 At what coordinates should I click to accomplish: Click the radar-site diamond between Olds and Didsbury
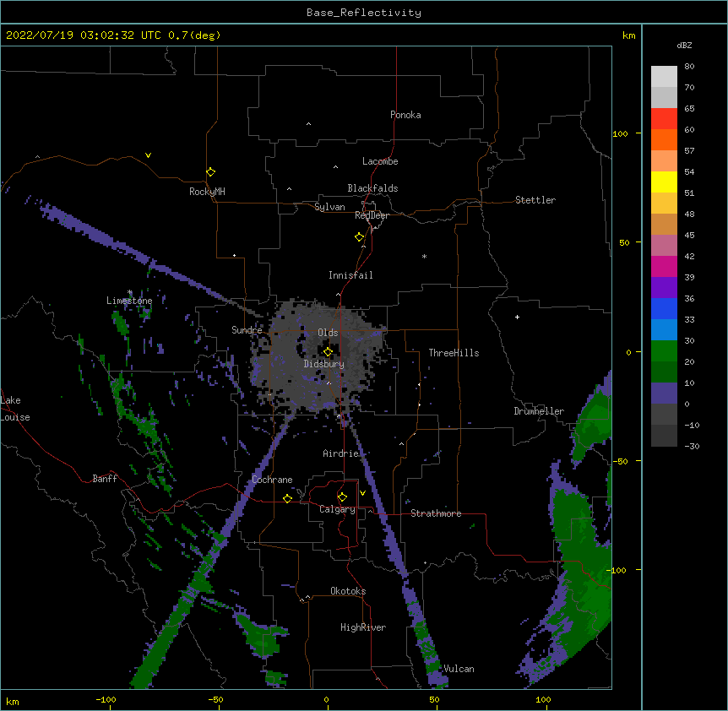329,351
